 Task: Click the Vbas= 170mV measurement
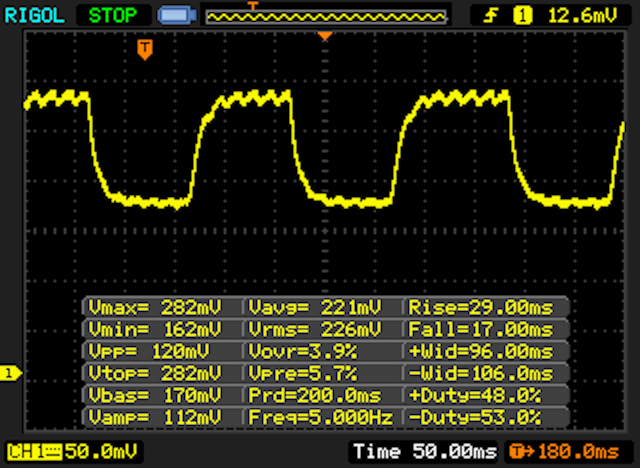pyautogui.click(x=155, y=395)
